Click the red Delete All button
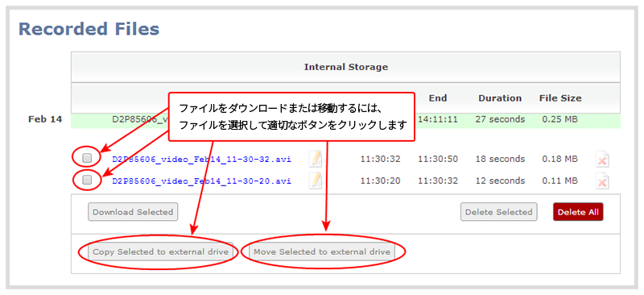The image size is (644, 295). coord(578,212)
